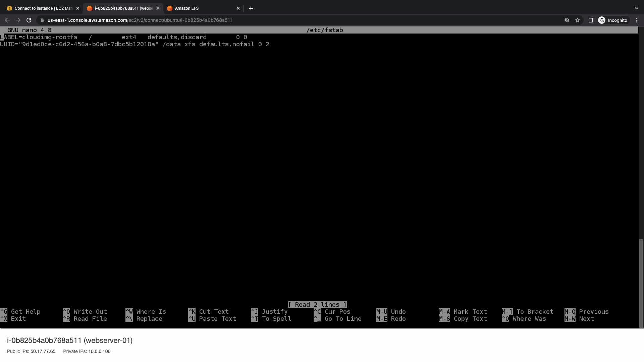Image resolution: width=644 pixels, height=362 pixels.
Task: Click the Exit shortcut label
Action: [x=18, y=319]
